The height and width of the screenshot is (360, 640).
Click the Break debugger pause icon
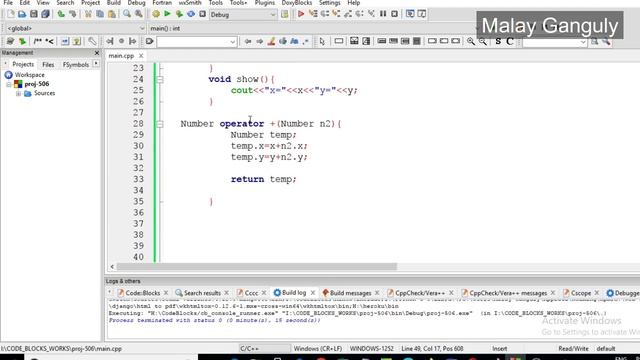tap(383, 14)
